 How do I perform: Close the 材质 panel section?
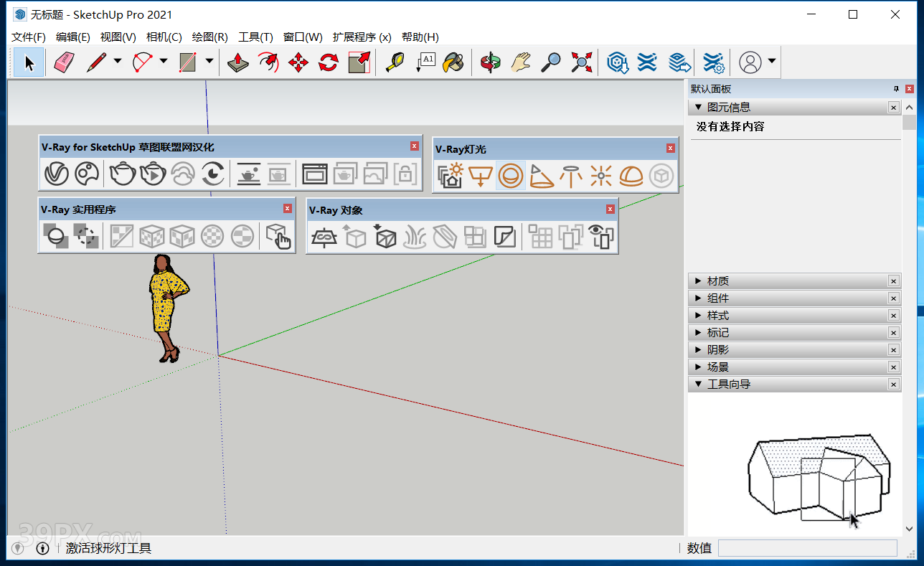[894, 281]
